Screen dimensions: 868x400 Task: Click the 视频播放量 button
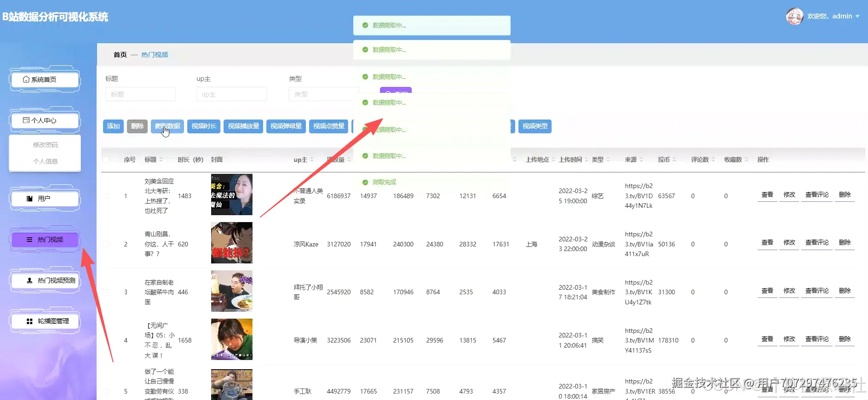[x=243, y=126]
